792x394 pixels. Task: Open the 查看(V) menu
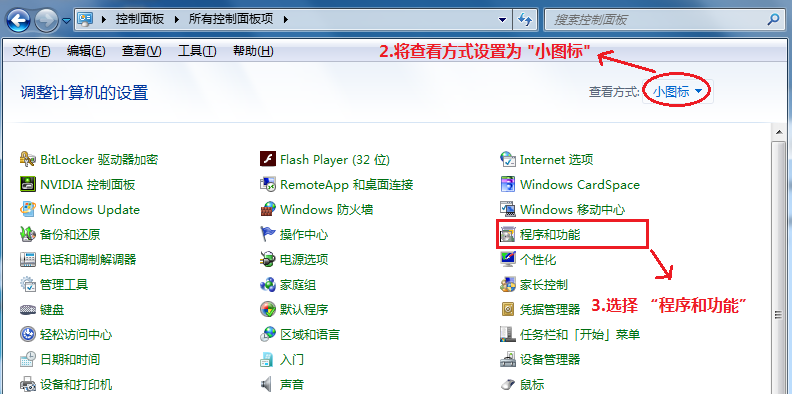(x=141, y=51)
